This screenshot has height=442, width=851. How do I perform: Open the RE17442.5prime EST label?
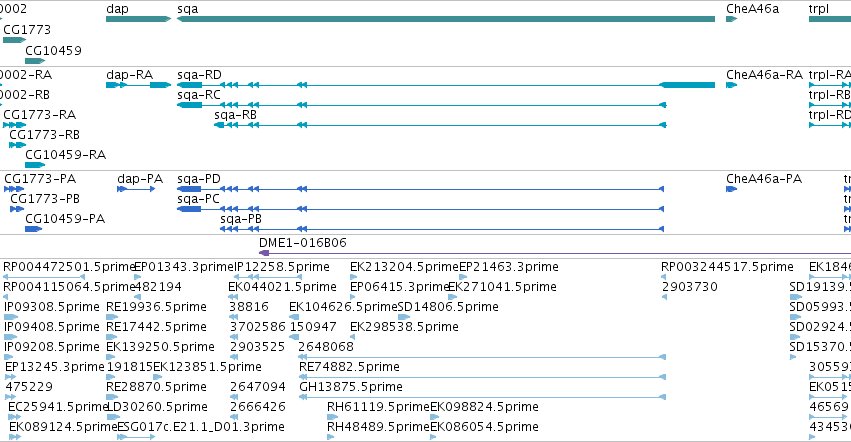156,327
